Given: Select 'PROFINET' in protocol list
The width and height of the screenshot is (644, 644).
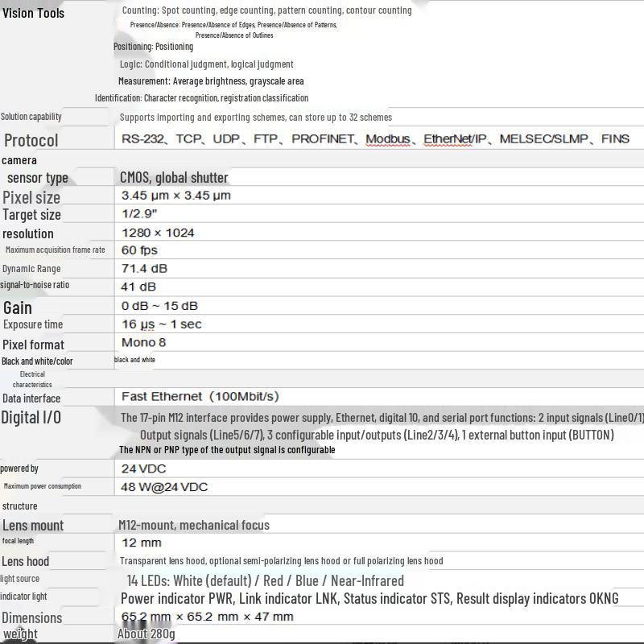Looking at the screenshot, I should tap(323, 138).
